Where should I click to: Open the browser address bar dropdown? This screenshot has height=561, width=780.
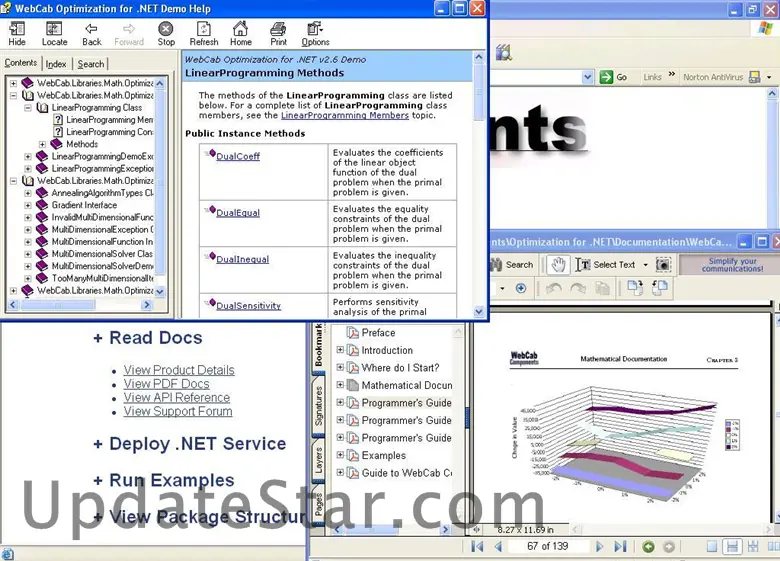click(587, 77)
